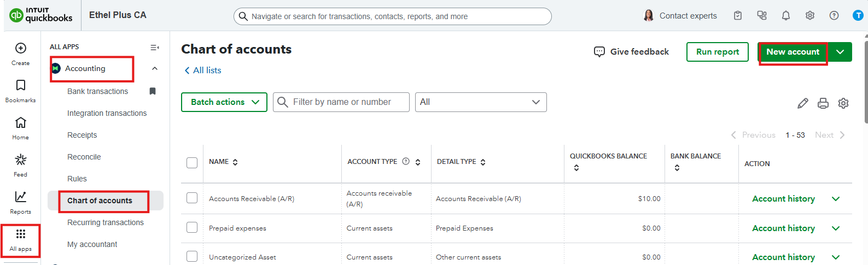Go to Home via house icon

coord(21,123)
